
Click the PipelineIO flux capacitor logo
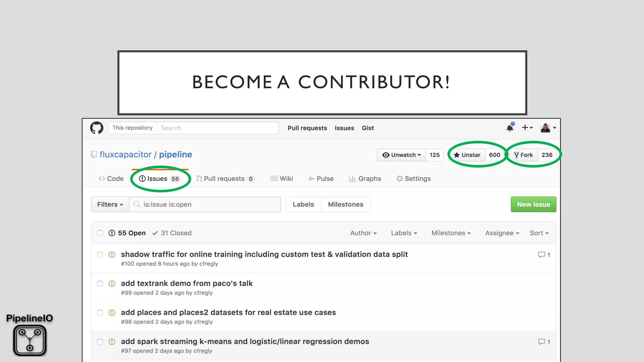[30, 340]
